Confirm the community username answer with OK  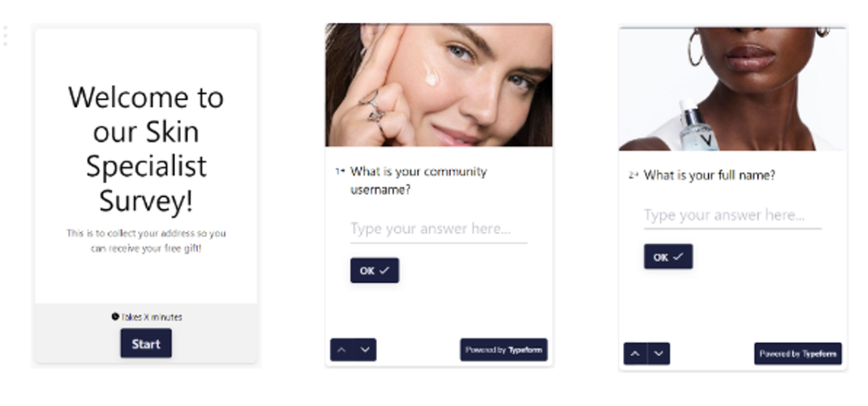[x=374, y=271]
